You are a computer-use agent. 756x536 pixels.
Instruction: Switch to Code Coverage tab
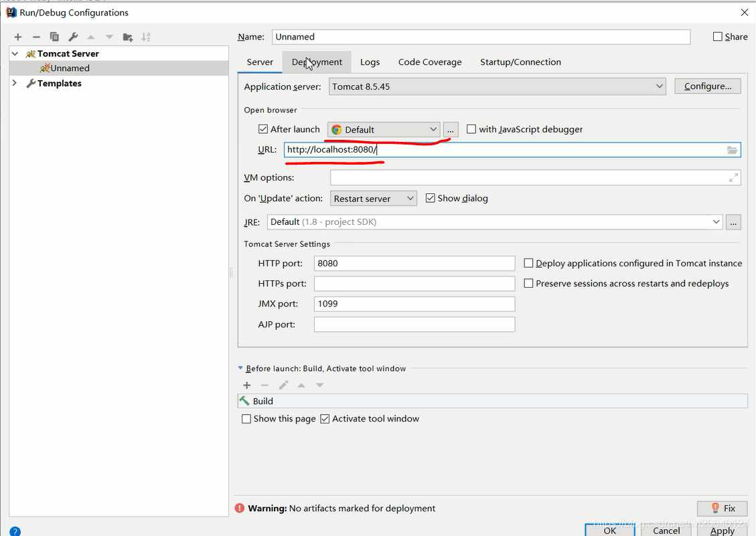point(430,62)
